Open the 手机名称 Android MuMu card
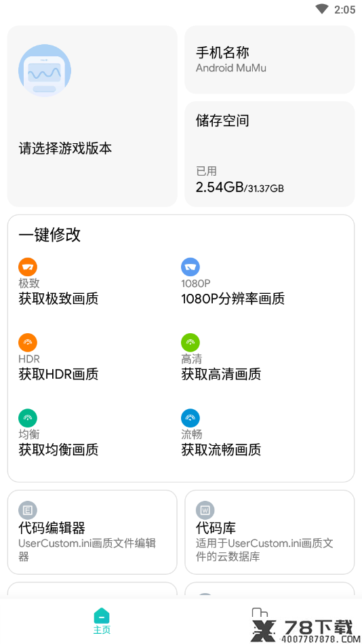Image resolution: width=362 pixels, height=644 pixels. 270,60
